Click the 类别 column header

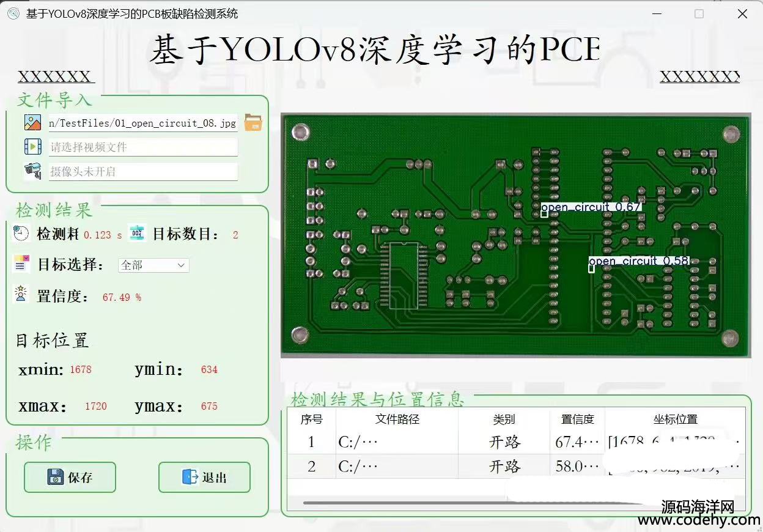click(504, 419)
